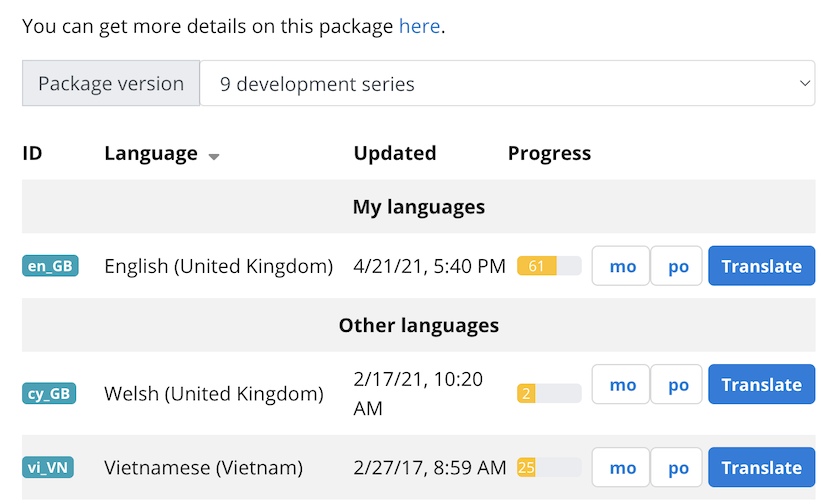This screenshot has height=502, width=840.
Task: Sort by the Language column header
Action: pos(151,153)
